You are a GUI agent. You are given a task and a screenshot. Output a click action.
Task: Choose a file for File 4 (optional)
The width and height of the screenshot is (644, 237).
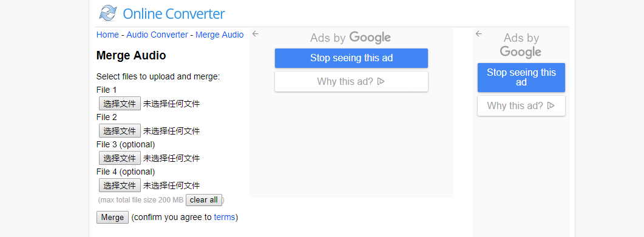(120, 185)
